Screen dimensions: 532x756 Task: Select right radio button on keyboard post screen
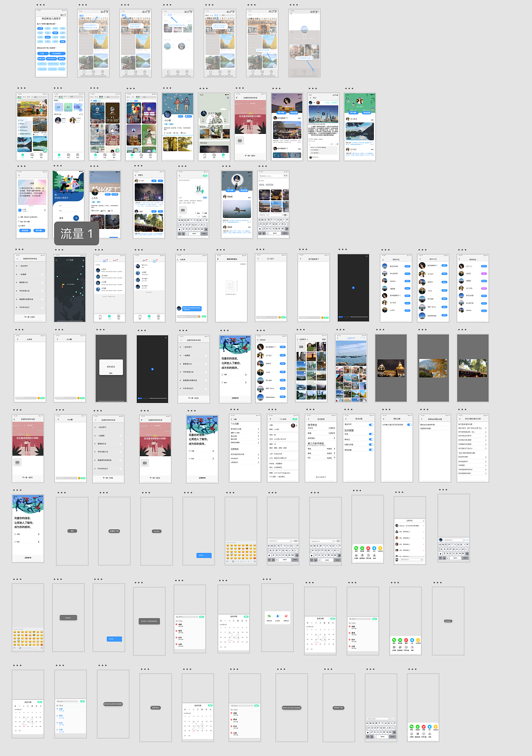[203, 213]
